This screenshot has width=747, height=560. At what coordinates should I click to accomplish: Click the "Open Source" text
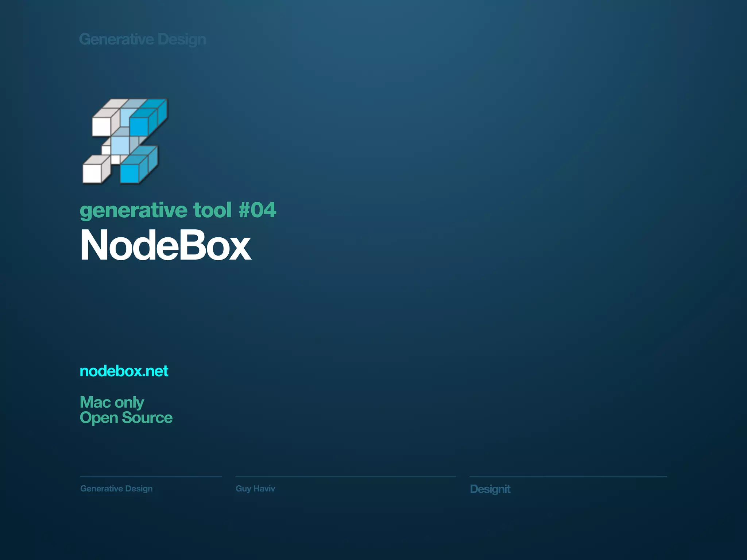126,418
